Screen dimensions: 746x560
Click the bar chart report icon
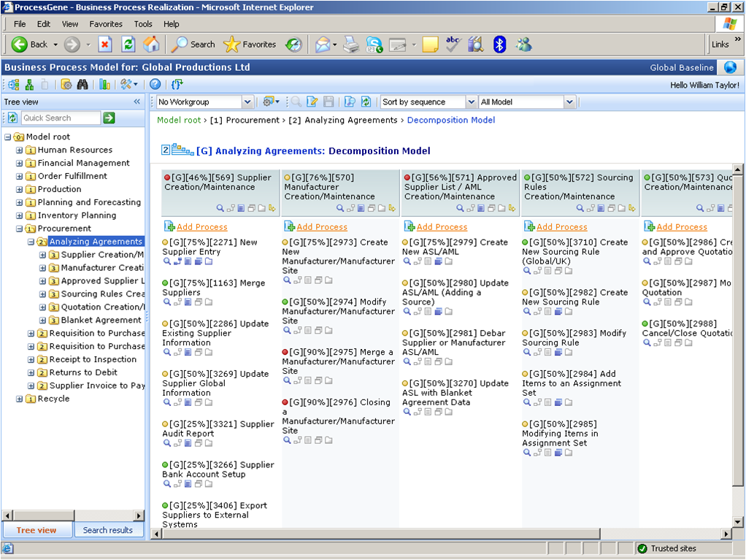pos(104,85)
